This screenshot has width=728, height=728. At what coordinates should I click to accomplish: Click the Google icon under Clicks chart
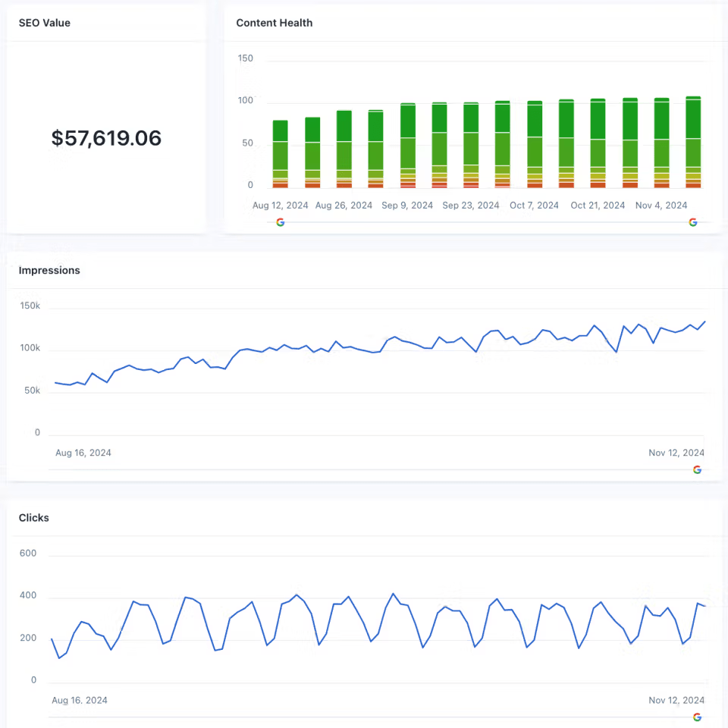[697, 717]
